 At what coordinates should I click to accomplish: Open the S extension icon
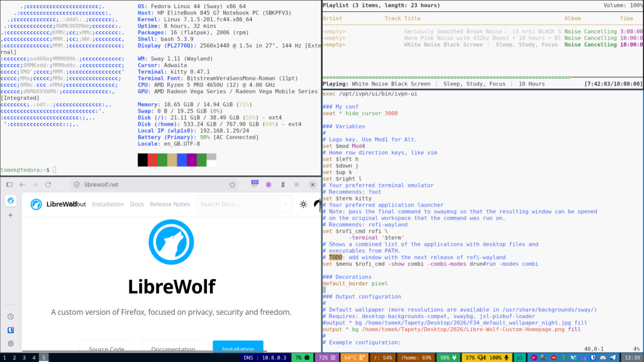pos(282,185)
